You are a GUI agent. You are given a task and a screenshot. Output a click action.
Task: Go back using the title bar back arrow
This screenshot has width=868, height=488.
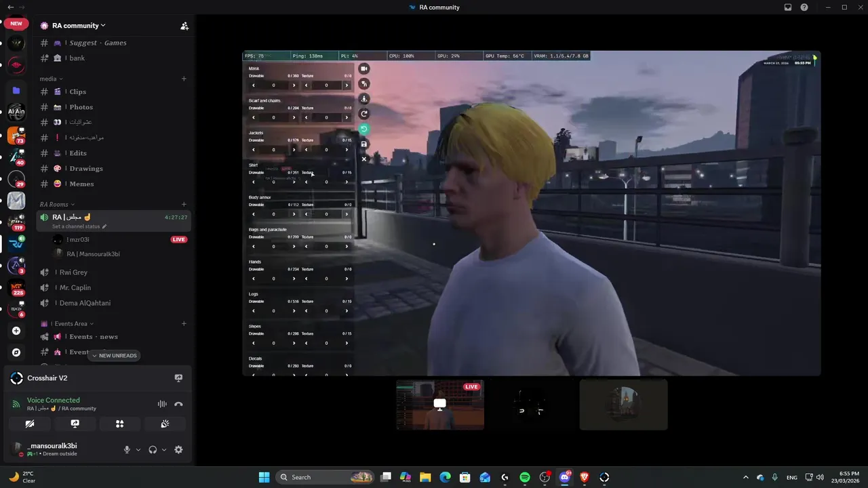[x=10, y=7]
